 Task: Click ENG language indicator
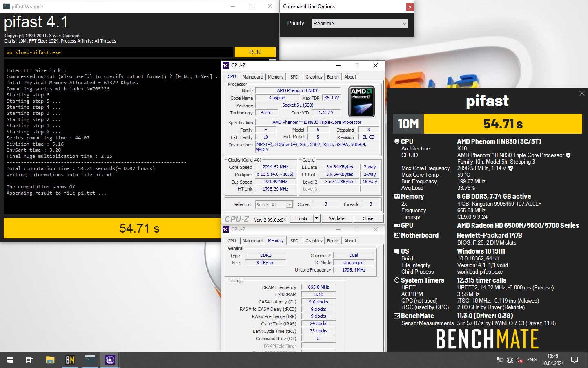(x=532, y=360)
